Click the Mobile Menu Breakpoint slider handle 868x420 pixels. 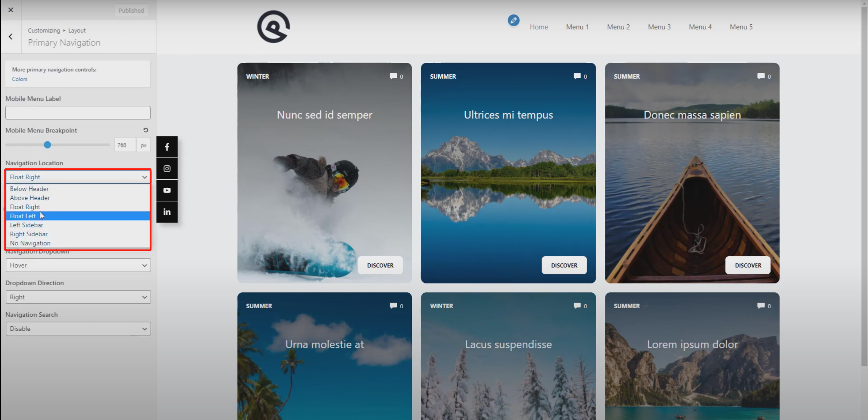tap(47, 145)
